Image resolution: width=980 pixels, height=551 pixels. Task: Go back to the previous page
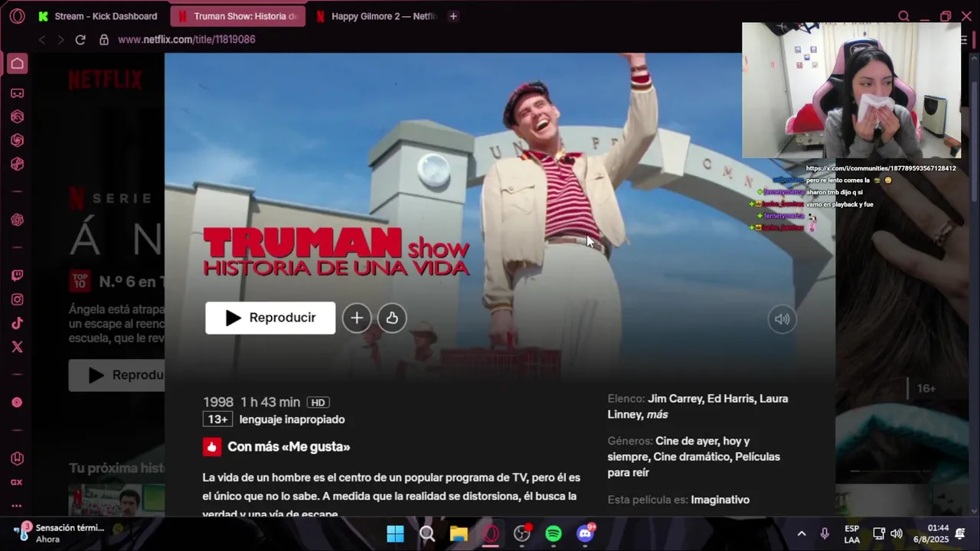click(x=42, y=39)
